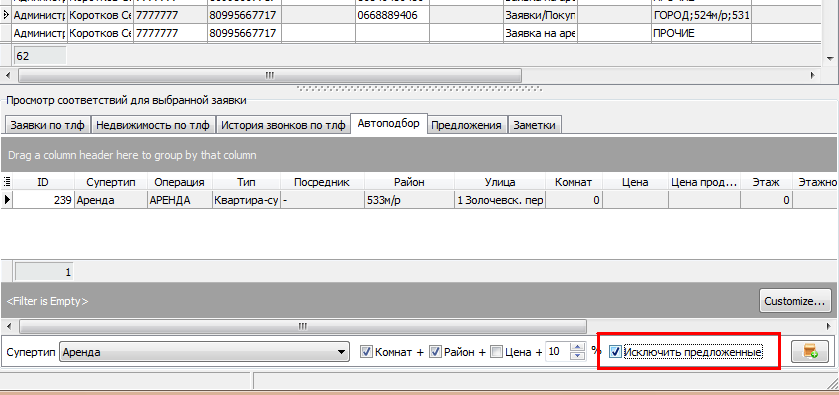The image size is (839, 395).
Task: Sort by the Супертип column header
Action: [x=111, y=182]
